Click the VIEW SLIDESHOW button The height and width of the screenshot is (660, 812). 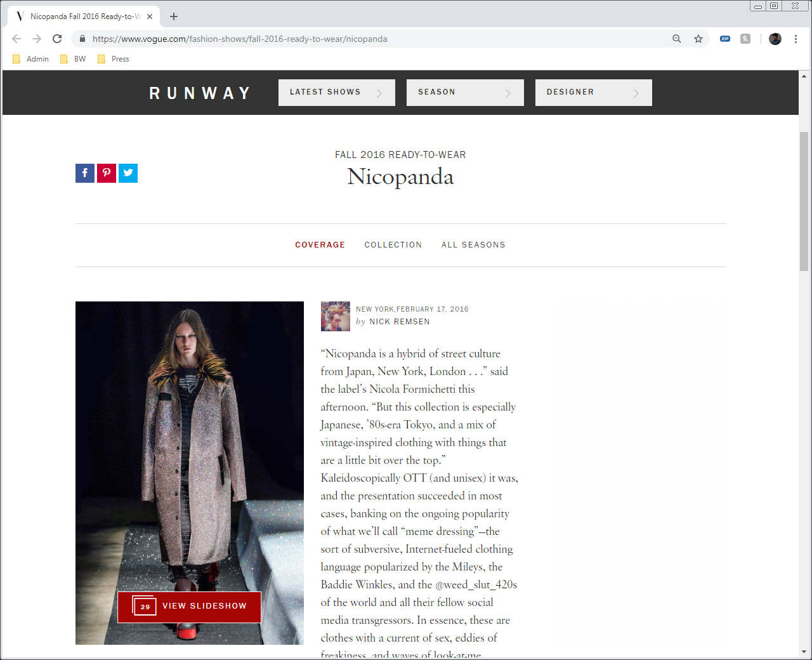[189, 607]
